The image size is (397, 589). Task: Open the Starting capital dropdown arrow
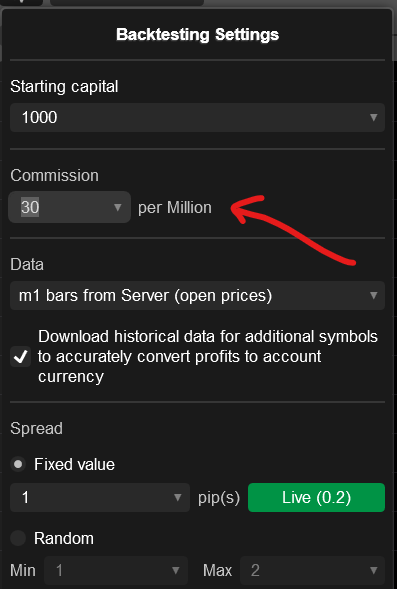pyautogui.click(x=373, y=117)
